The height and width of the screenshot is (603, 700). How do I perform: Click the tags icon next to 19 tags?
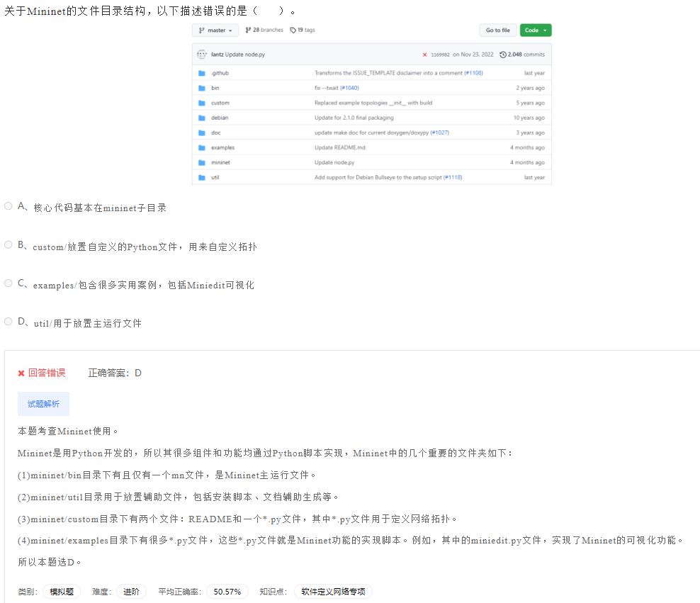coord(291,29)
